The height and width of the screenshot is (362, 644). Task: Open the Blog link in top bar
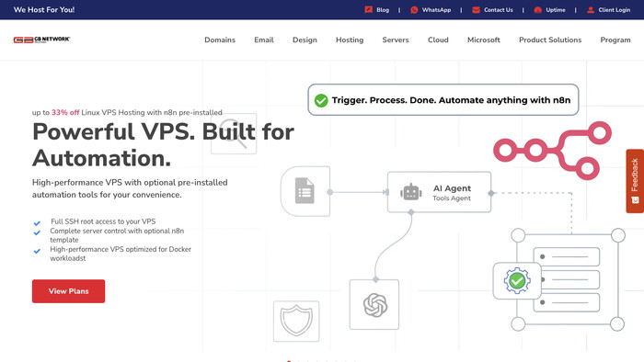point(383,10)
